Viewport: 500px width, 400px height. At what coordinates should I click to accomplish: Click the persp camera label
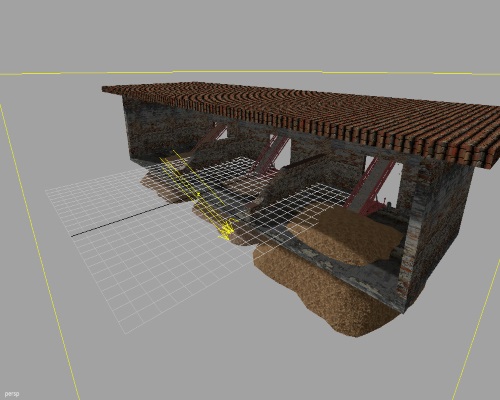click(x=12, y=394)
